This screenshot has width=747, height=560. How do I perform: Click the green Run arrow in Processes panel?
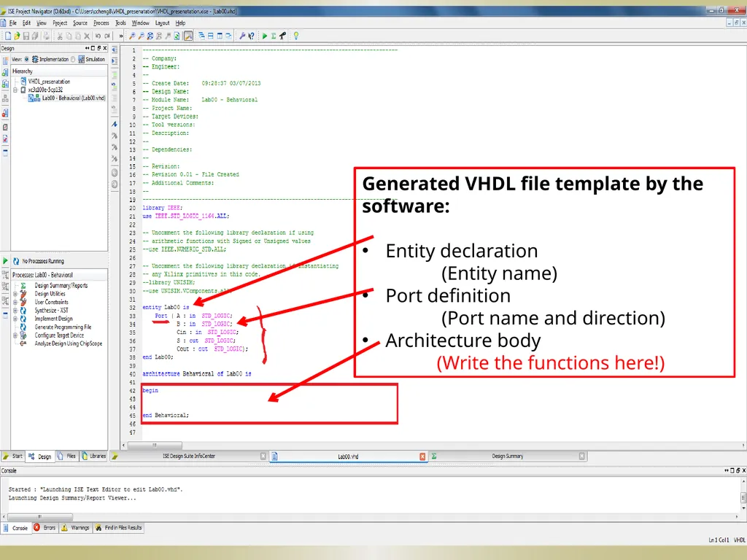[x=5, y=261]
